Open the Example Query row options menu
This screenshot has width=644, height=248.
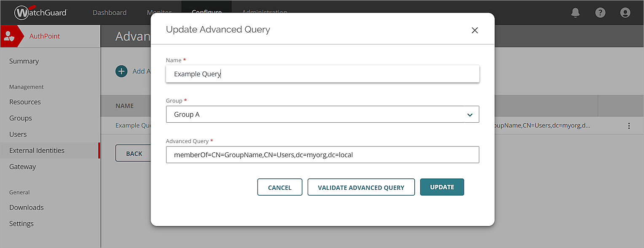[629, 126]
